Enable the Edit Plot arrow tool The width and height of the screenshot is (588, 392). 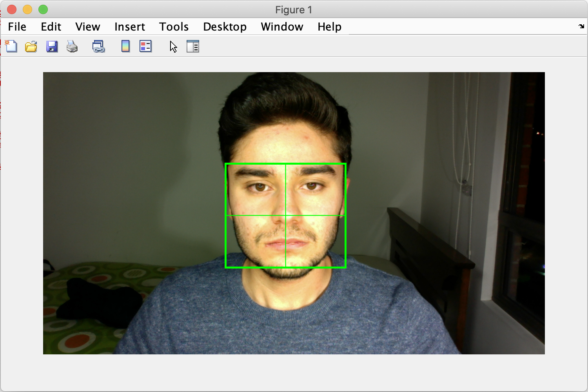pyautogui.click(x=173, y=47)
